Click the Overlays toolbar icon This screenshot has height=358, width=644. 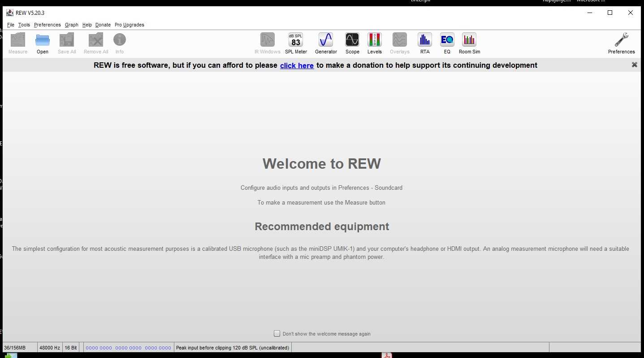[x=400, y=44]
